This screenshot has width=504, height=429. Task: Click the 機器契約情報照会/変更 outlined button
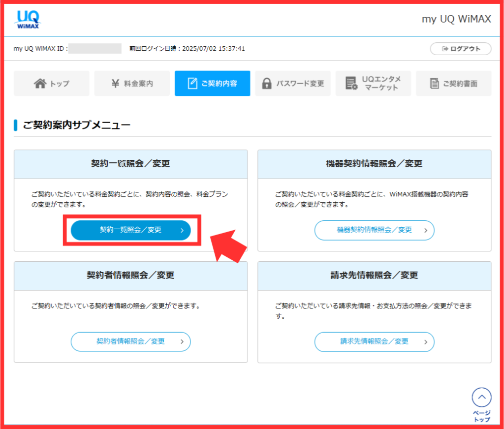click(374, 230)
